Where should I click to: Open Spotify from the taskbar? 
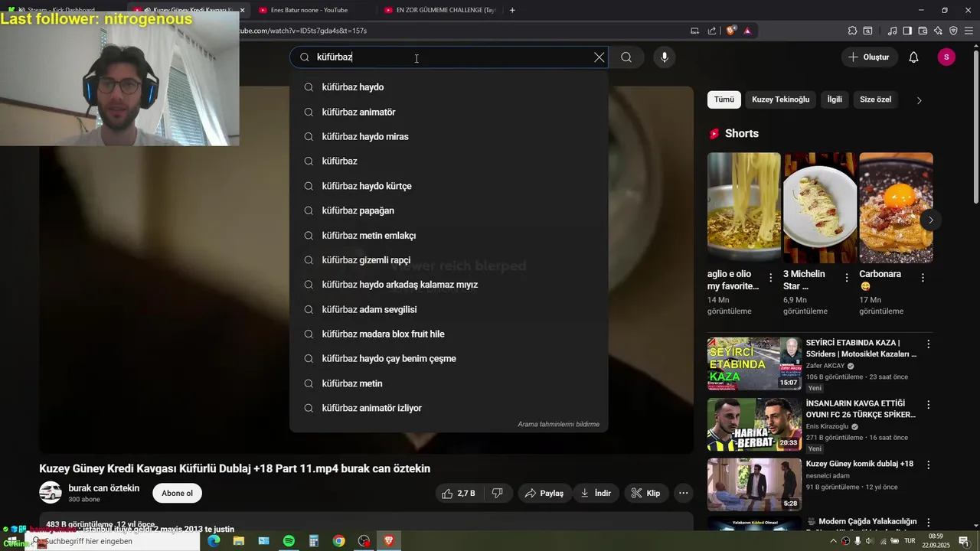289,541
